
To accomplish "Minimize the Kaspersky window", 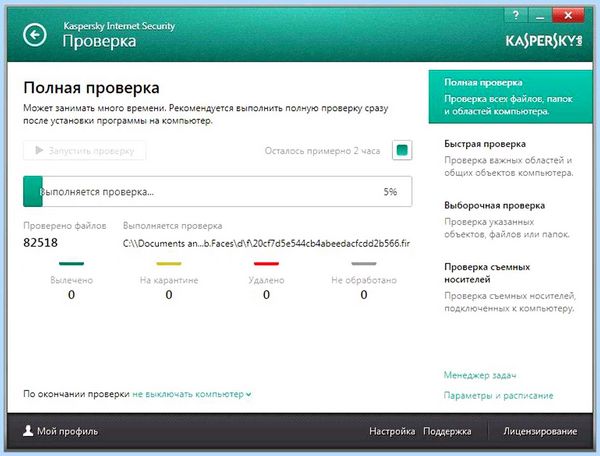I will point(540,15).
